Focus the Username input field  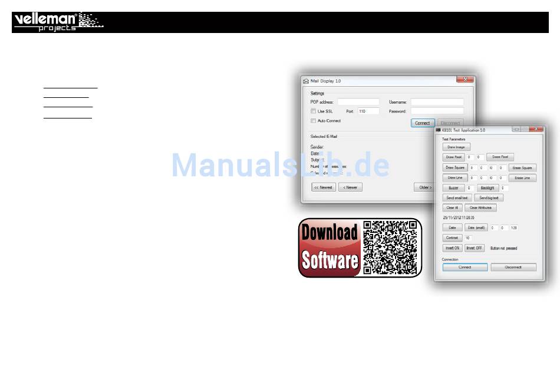437,102
